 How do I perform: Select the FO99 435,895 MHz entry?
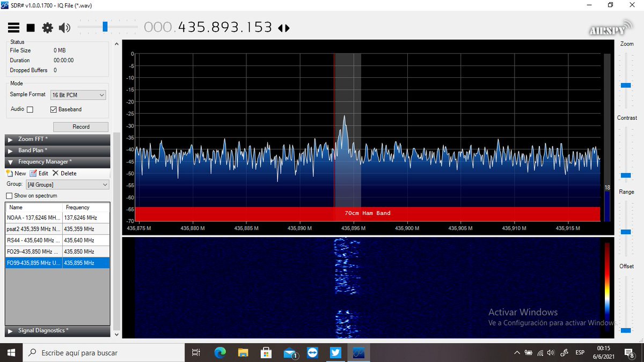[x=57, y=263]
